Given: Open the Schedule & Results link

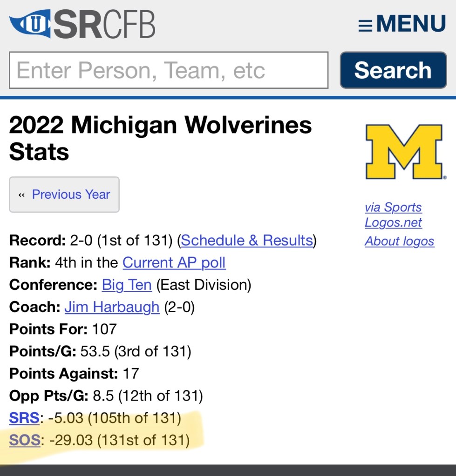Looking at the screenshot, I should point(247,240).
